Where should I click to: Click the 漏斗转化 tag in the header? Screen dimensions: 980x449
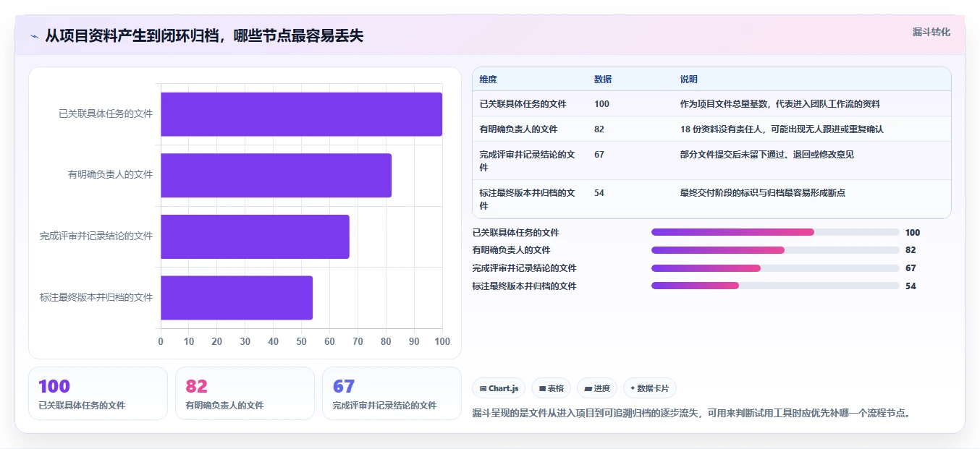click(931, 32)
